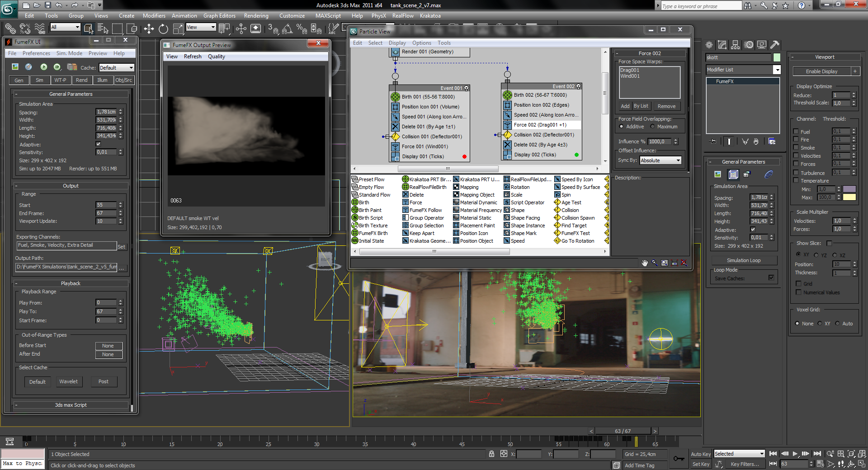Open the Krakatoa menu
This screenshot has width=868, height=470.
tap(430, 15)
